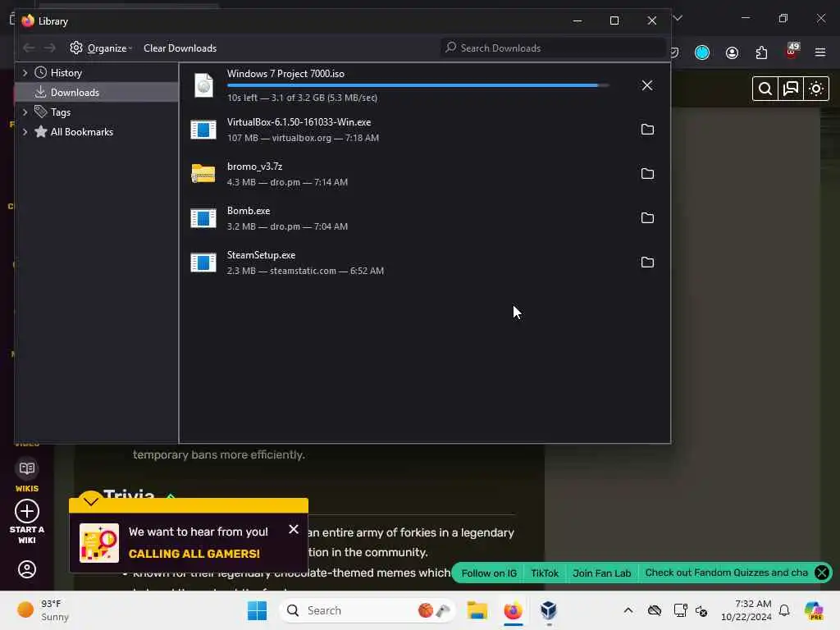Open the extension with 49 badge
Screen dimensions: 840x630
click(792, 51)
